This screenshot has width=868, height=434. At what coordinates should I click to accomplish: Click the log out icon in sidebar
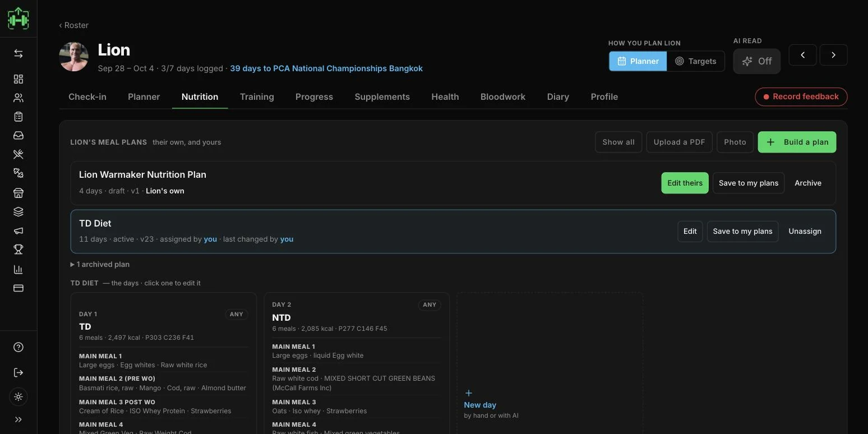[x=19, y=373]
